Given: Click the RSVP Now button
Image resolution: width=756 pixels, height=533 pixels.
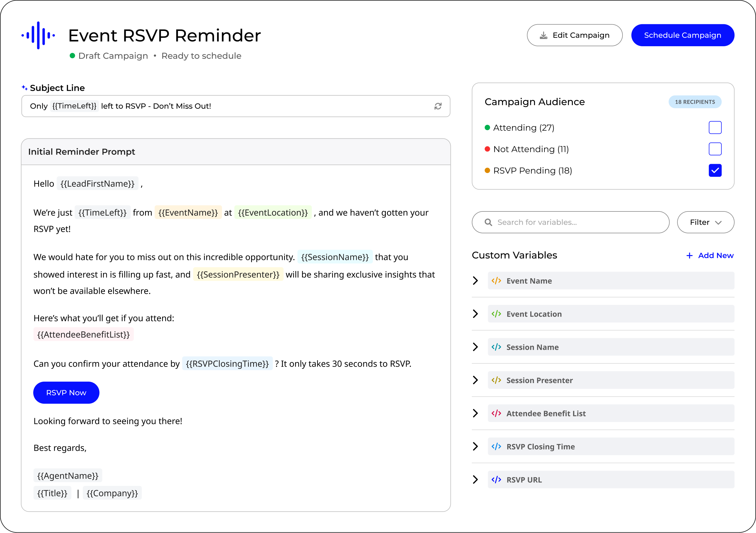Looking at the screenshot, I should (x=66, y=393).
